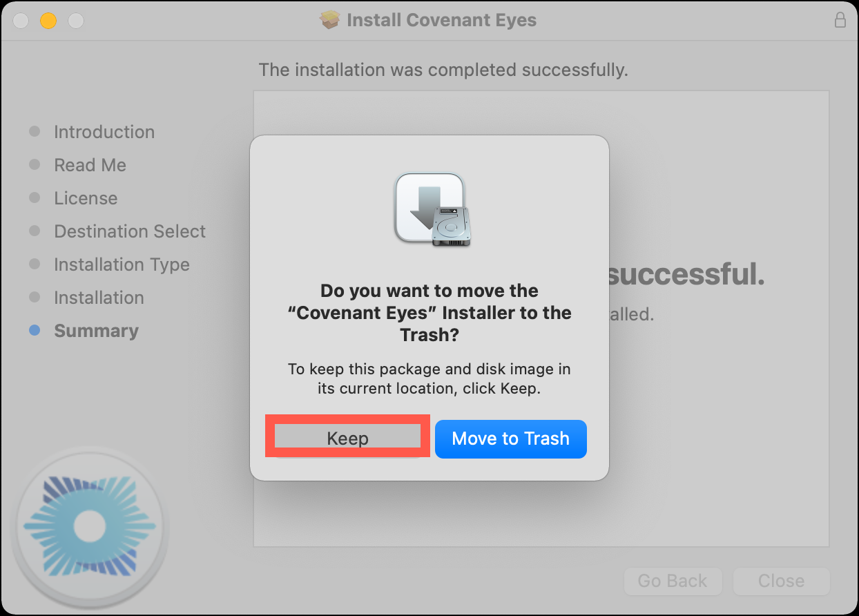
Task: Click the Keep button
Action: [x=348, y=439]
